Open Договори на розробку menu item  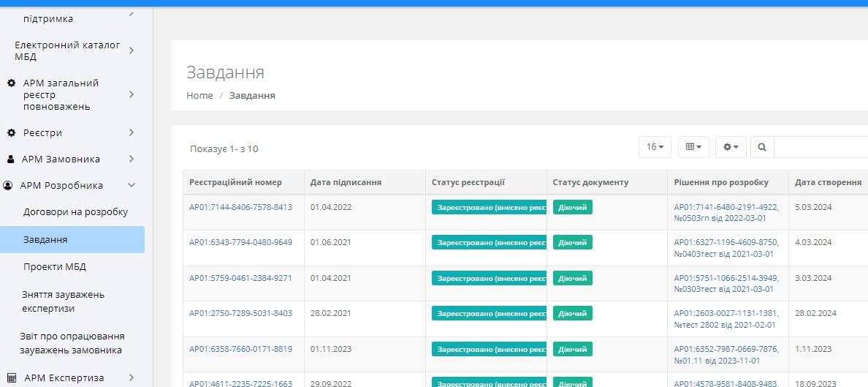click(x=75, y=212)
